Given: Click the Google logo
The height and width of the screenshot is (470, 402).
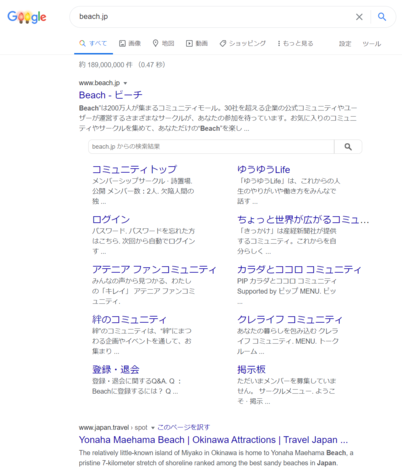Looking at the screenshot, I should click(x=27, y=17).
